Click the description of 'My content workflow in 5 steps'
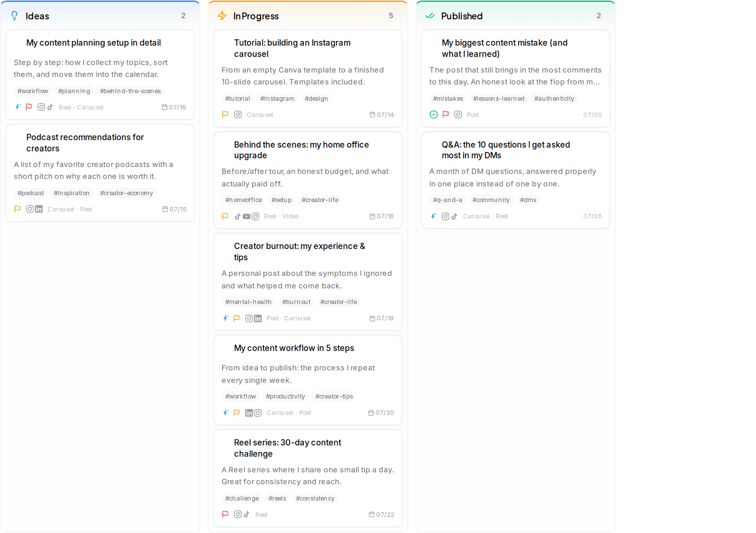The height and width of the screenshot is (533, 756). click(298, 374)
